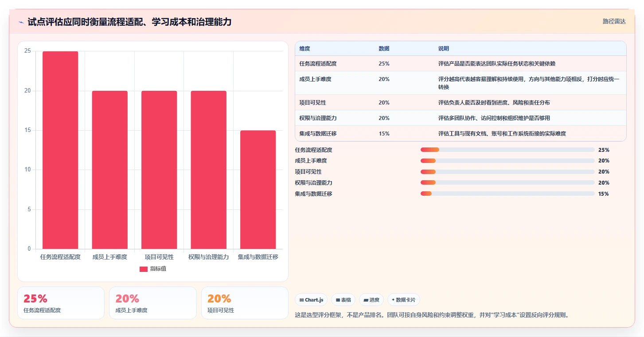
Task: Select the 集成与数据迁移 table cell
Action: (x=335, y=133)
